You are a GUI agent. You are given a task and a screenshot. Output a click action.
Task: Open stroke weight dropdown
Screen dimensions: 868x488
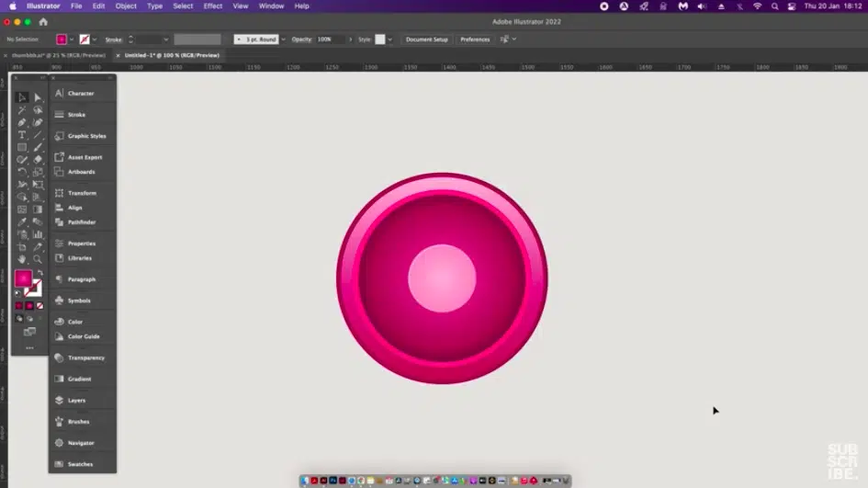pos(165,40)
